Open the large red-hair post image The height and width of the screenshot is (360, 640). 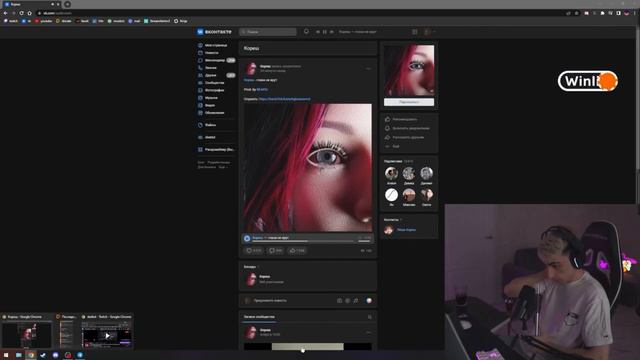coord(308,167)
